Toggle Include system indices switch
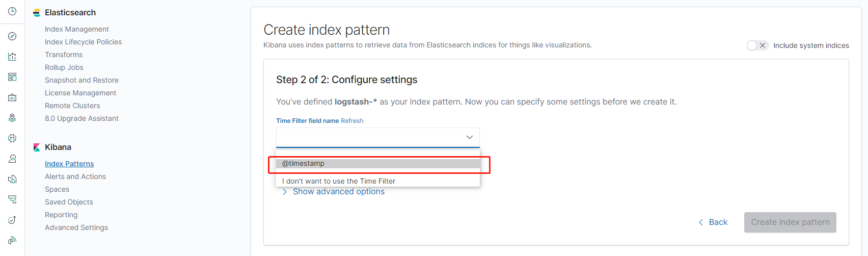Viewport: 868px width, 256px height. pyautogui.click(x=757, y=45)
